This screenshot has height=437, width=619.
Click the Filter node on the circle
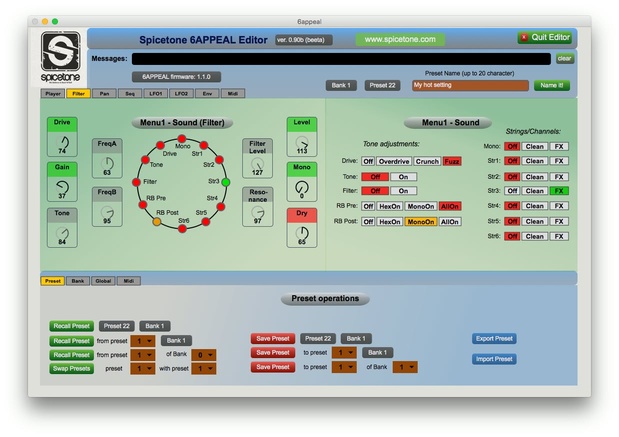coord(137,182)
